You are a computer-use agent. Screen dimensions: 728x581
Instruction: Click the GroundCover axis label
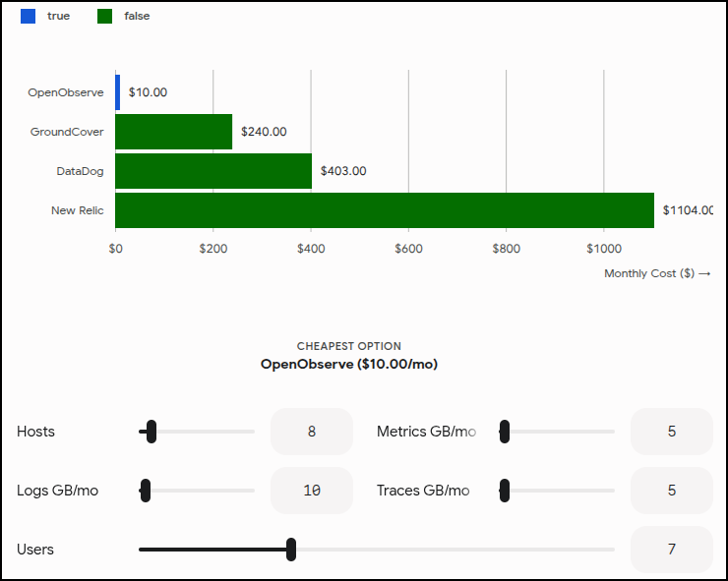(67, 132)
